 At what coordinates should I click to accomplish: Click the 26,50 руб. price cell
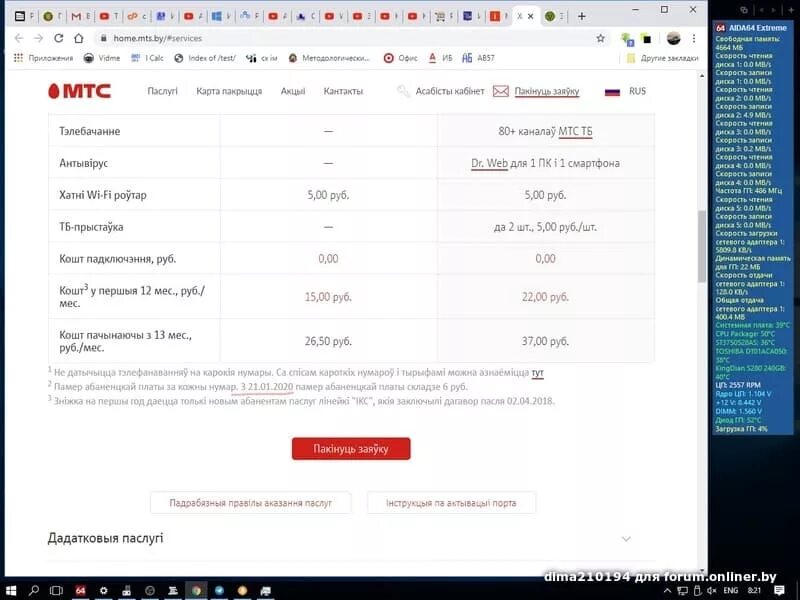pos(328,341)
